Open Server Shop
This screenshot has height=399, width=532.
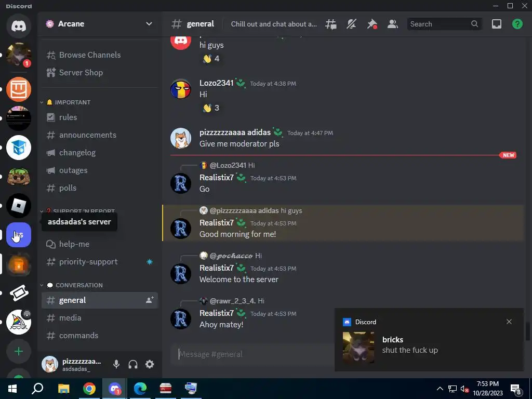point(100,73)
